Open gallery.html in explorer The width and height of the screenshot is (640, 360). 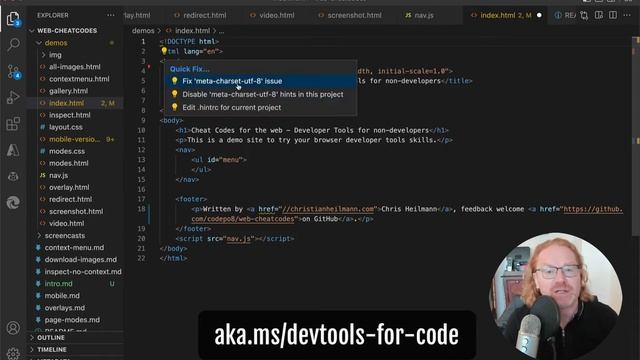(68, 91)
